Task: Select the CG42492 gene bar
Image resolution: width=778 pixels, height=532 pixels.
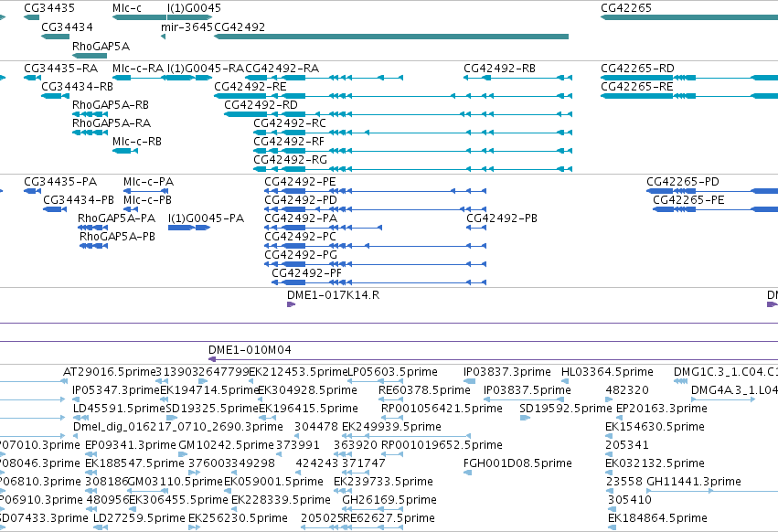Action: 391,37
